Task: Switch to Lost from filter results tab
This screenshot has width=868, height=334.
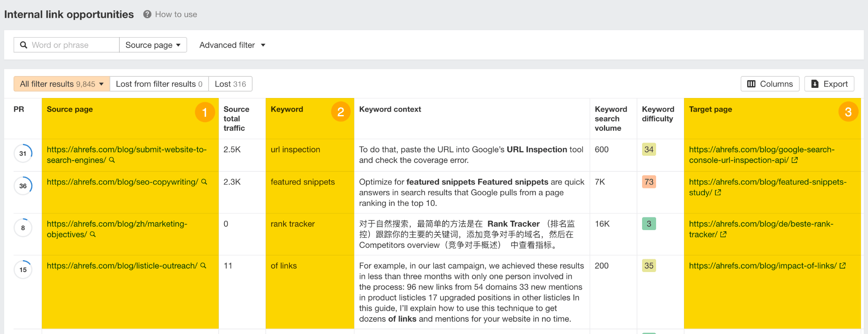Action: pos(159,84)
